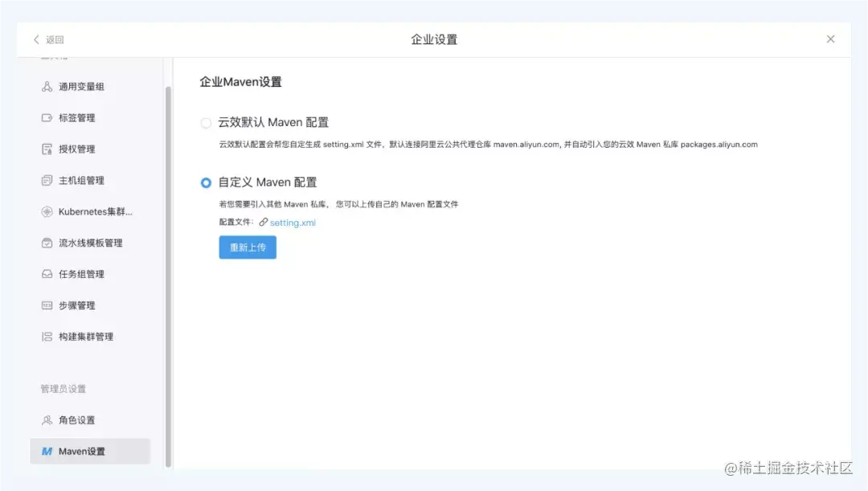Open 标签管理 menu item
The height and width of the screenshot is (491, 868).
coord(90,118)
